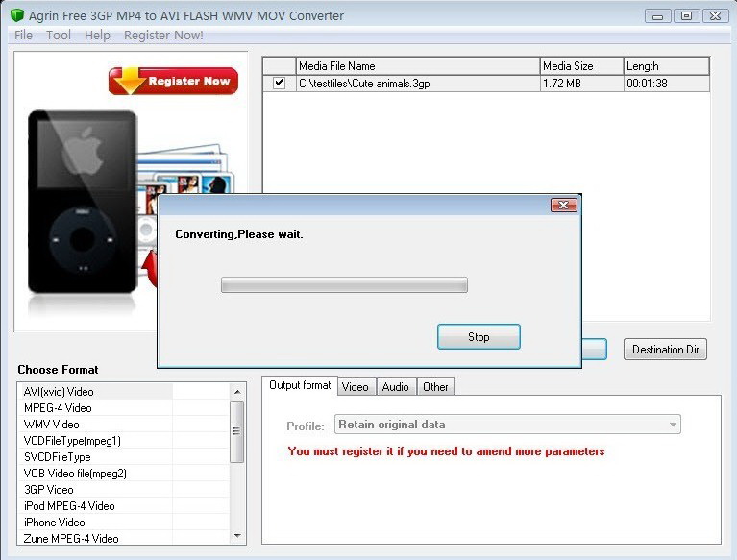Image resolution: width=737 pixels, height=560 pixels.
Task: Stop the conversion with the Stop button
Action: click(479, 337)
